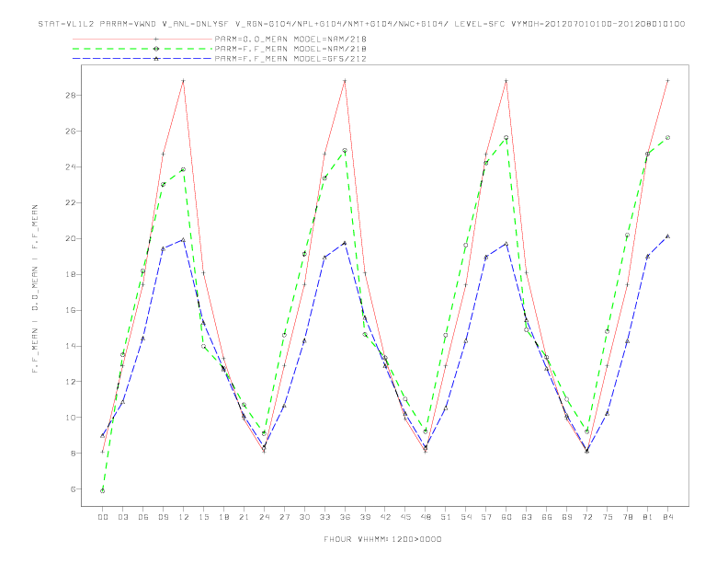The width and height of the screenshot is (728, 563).
Task: Click the x-axis title FHOUR VHHMM:1200>0000
Action: click(x=382, y=539)
